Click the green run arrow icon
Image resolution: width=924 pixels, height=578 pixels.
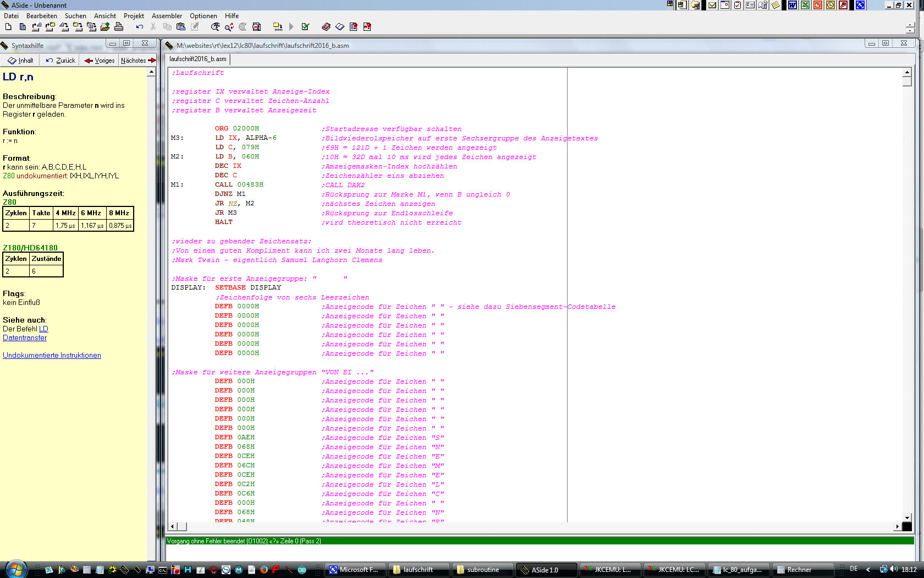pos(291,26)
